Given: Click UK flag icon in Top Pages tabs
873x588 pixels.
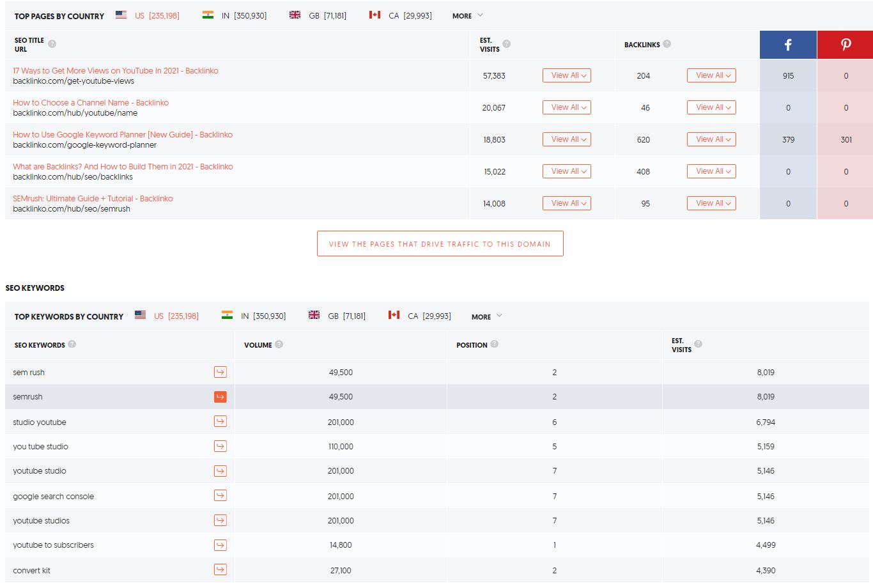Looking at the screenshot, I should tap(295, 15).
